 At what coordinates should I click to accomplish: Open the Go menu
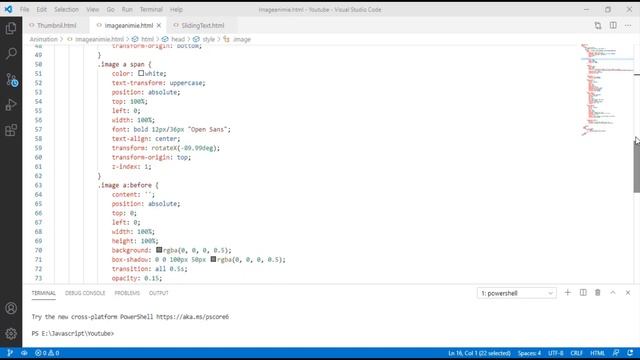(x=111, y=9)
